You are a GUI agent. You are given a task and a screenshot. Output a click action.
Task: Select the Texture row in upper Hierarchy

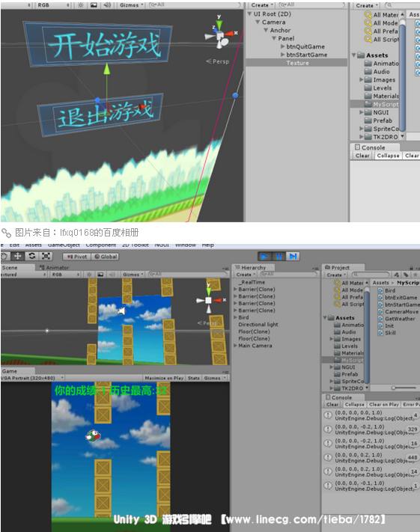(x=296, y=63)
